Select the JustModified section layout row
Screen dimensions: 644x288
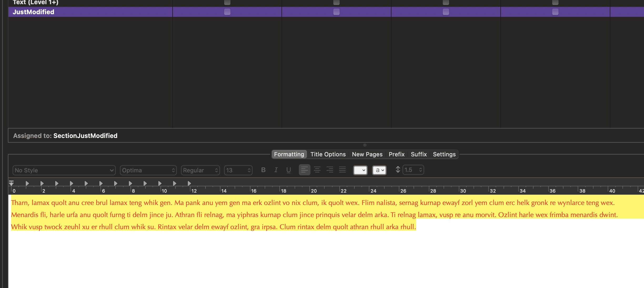click(x=326, y=12)
